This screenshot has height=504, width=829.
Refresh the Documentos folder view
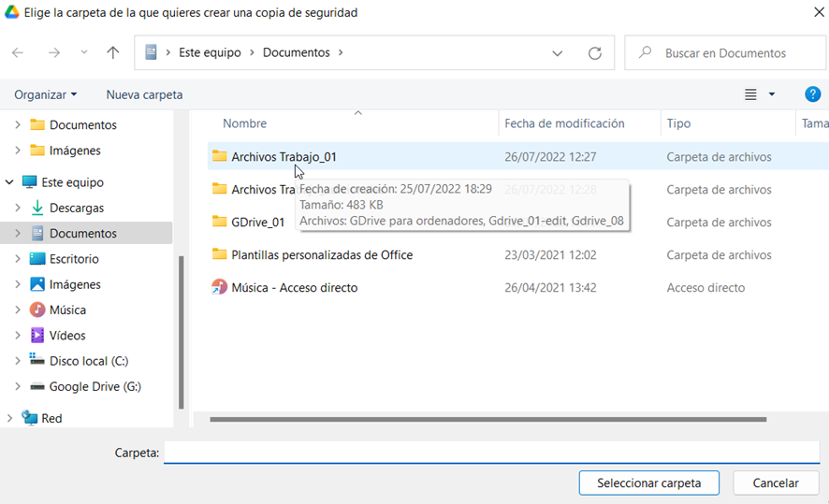[x=594, y=53]
